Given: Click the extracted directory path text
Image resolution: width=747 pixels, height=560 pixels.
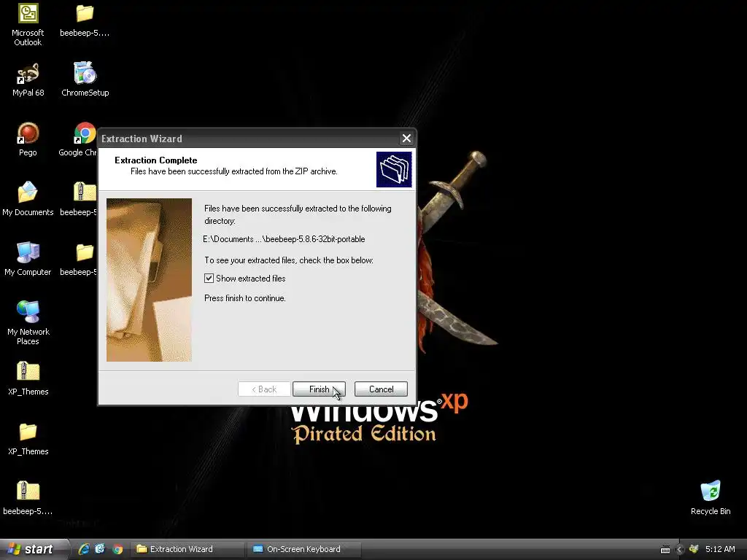Looking at the screenshot, I should 284,239.
